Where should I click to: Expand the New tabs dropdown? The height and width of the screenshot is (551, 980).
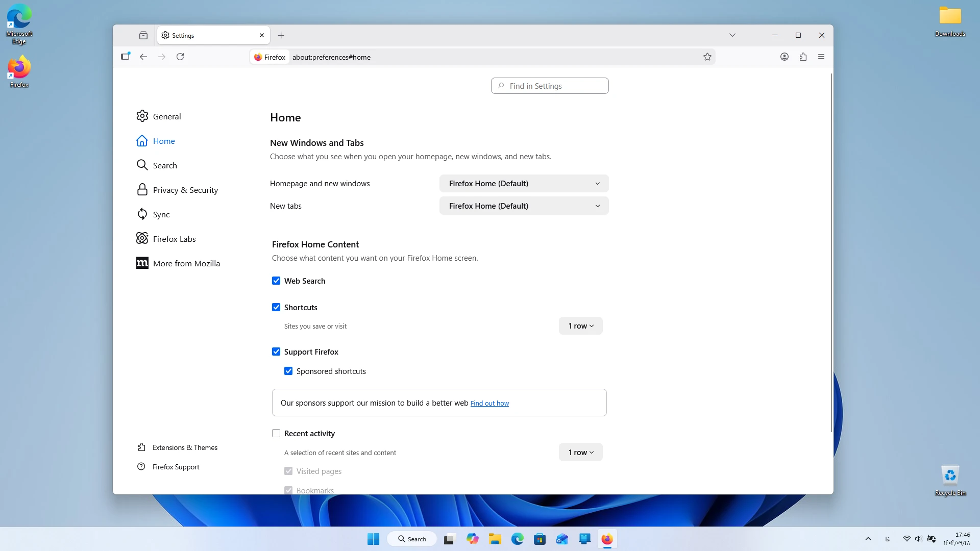click(x=524, y=206)
